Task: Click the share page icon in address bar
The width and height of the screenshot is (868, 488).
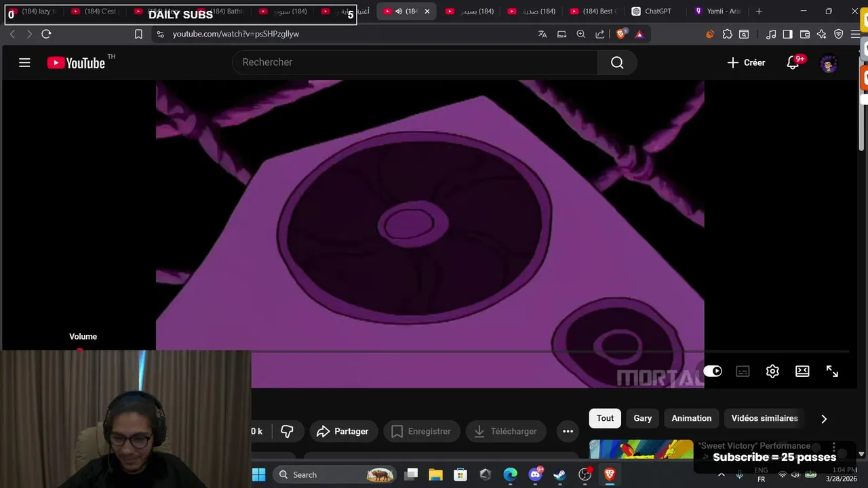Action: click(599, 34)
